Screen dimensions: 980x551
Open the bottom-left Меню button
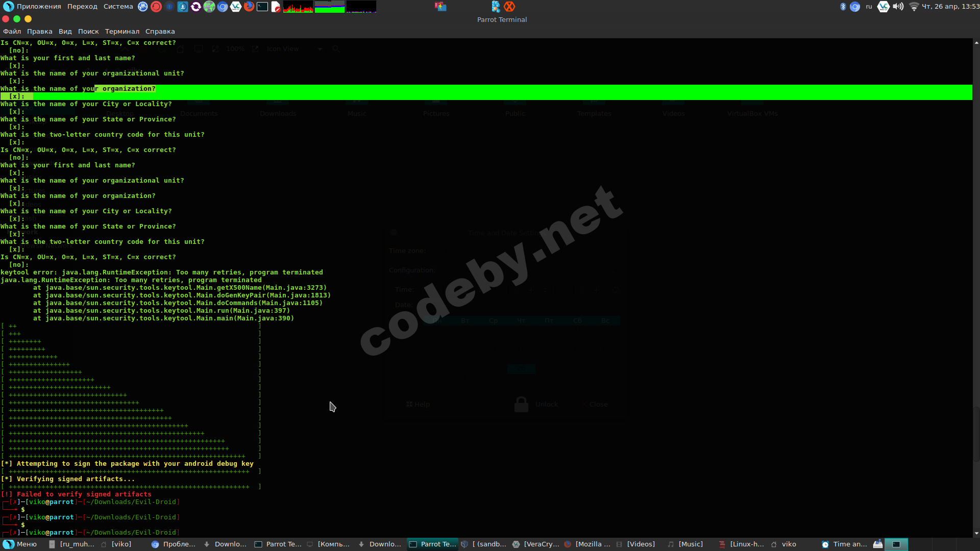(x=20, y=544)
